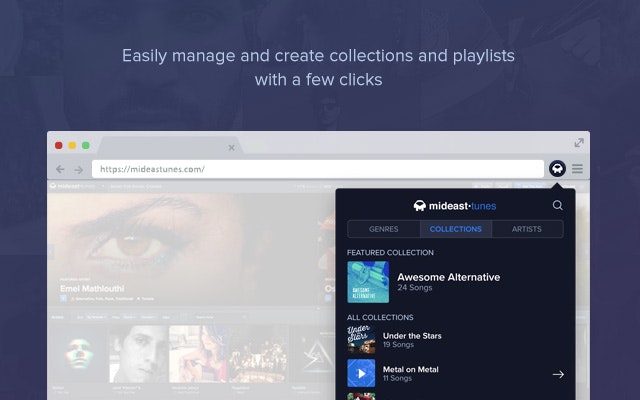Open the glowing face artist thumbnail
Viewport: 640px width, 400px height.
[x=78, y=353]
